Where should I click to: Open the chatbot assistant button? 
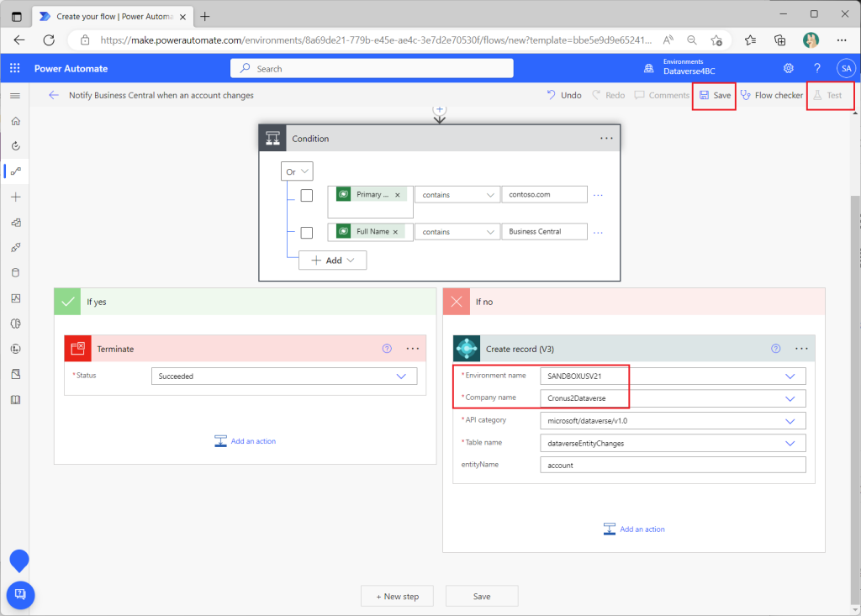(20, 595)
